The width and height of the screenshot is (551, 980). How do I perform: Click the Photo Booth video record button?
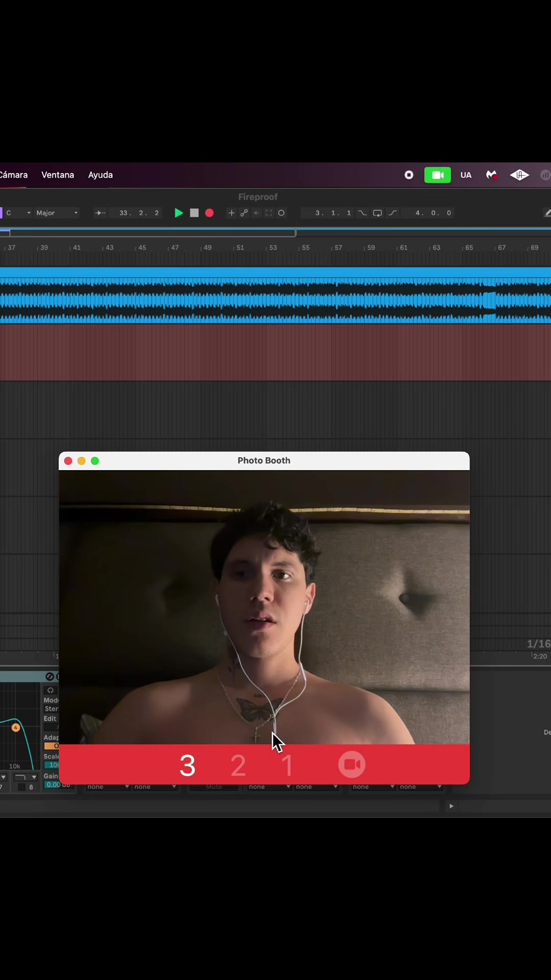(x=352, y=765)
